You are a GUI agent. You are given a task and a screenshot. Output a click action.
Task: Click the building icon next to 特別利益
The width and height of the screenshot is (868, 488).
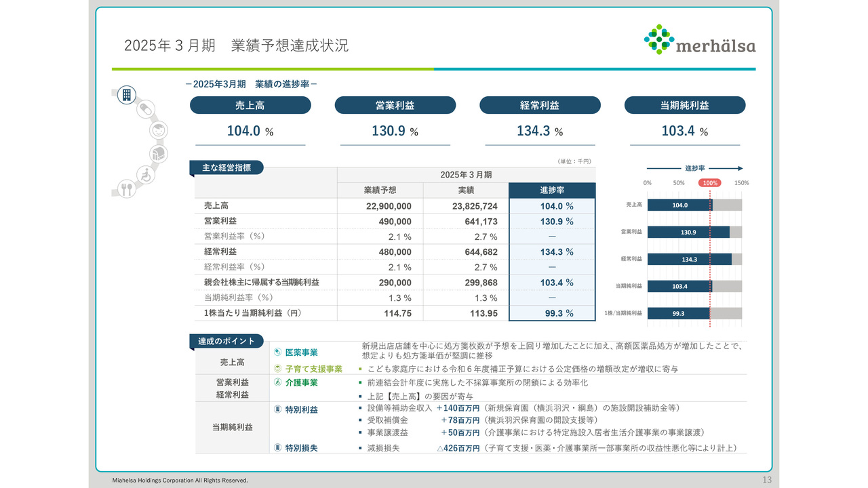pyautogui.click(x=277, y=409)
